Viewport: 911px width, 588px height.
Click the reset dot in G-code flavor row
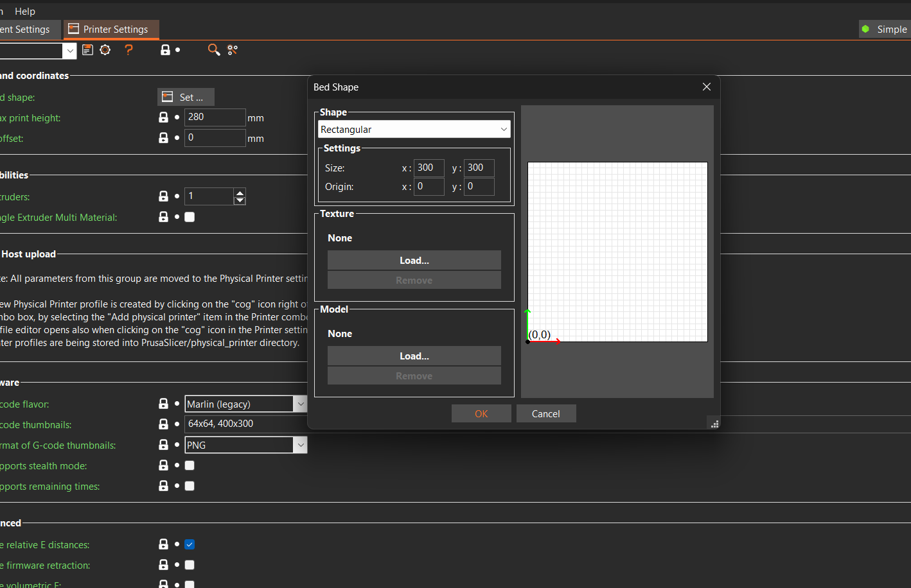pos(177,404)
